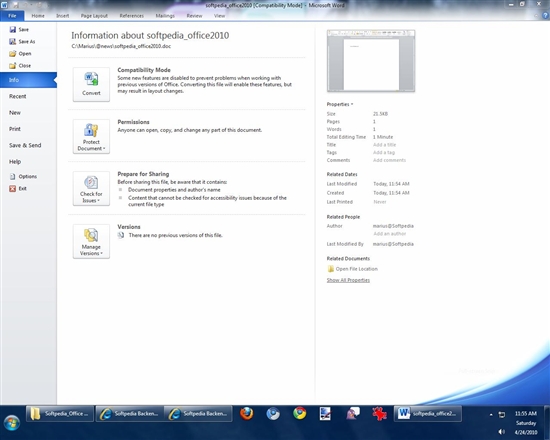Click the 'Add a tag' field

coord(384,152)
